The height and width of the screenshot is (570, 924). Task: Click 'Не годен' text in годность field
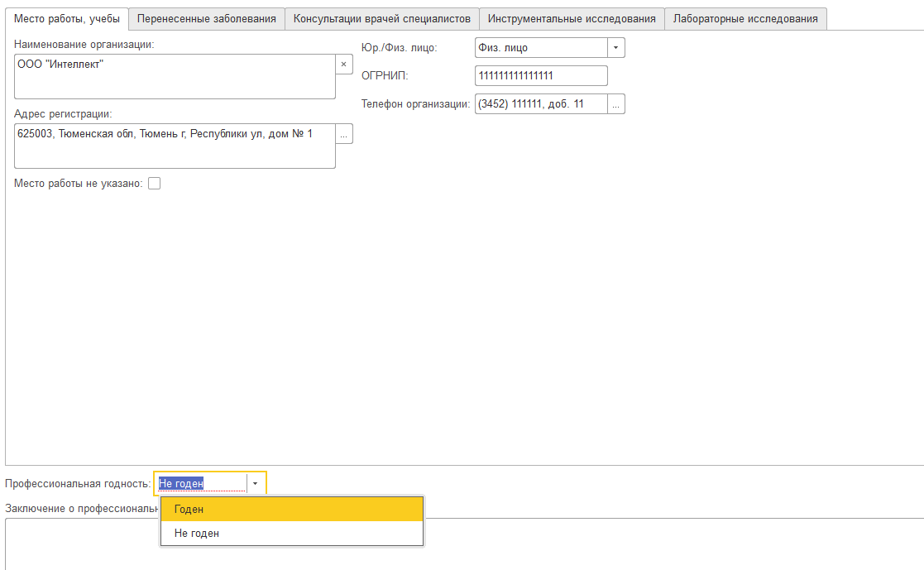tap(201, 483)
